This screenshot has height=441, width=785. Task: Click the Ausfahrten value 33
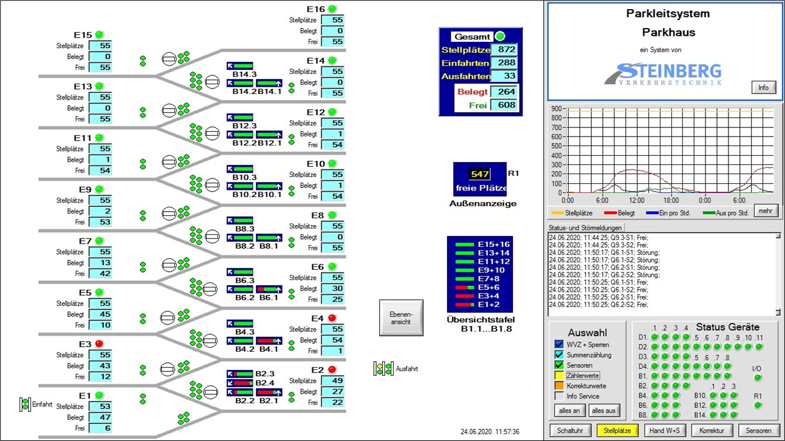click(x=505, y=76)
